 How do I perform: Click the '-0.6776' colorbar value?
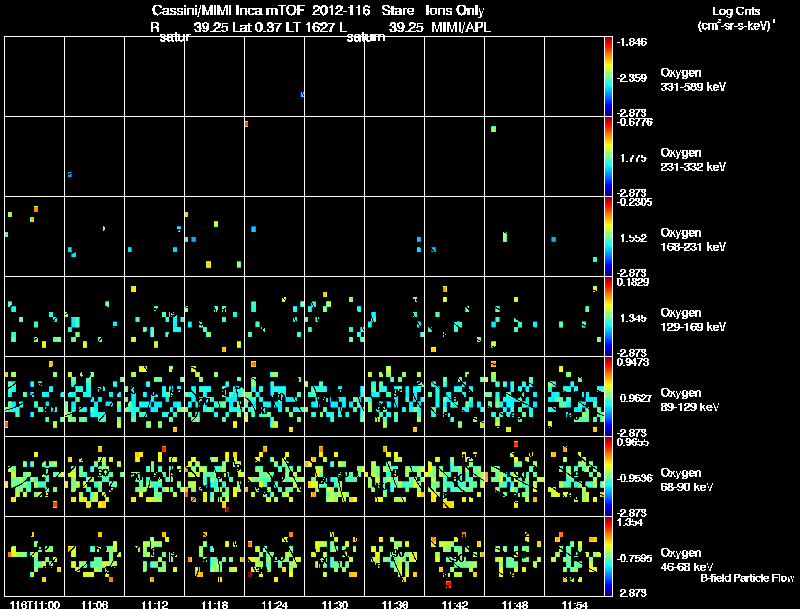coord(634,121)
